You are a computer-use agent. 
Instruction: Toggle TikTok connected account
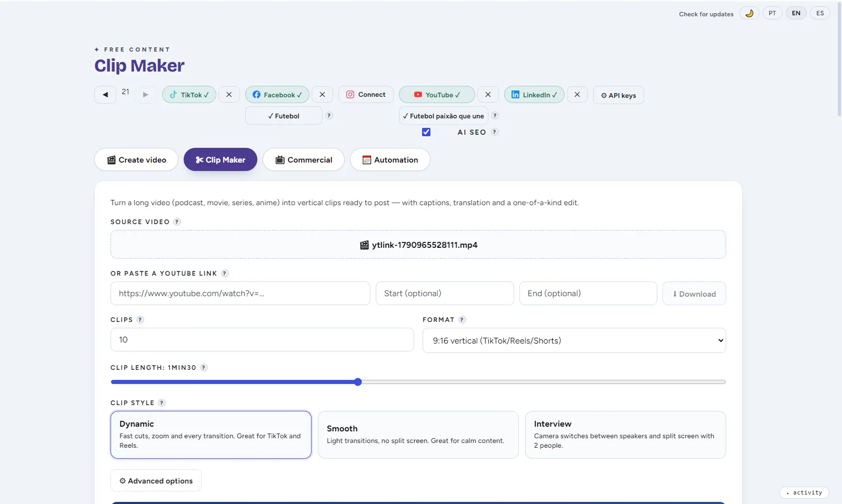(x=189, y=95)
